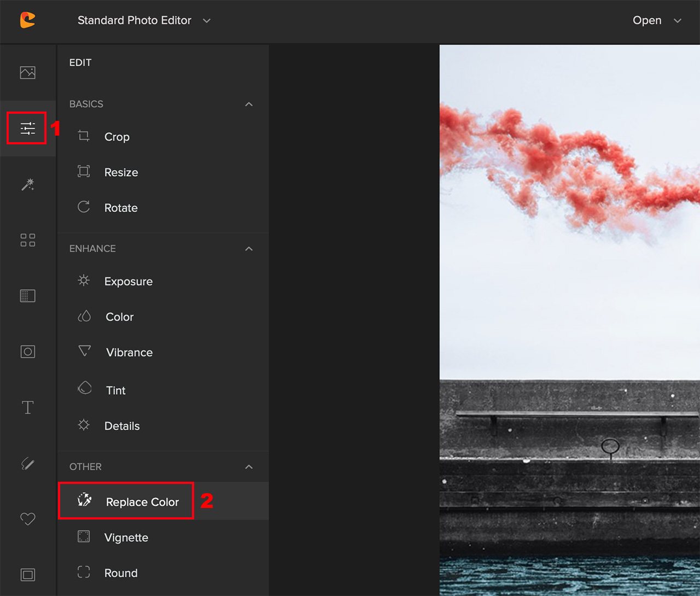Open the Touch Up heart panel
Screen dimensions: 700x596
pos(27,518)
